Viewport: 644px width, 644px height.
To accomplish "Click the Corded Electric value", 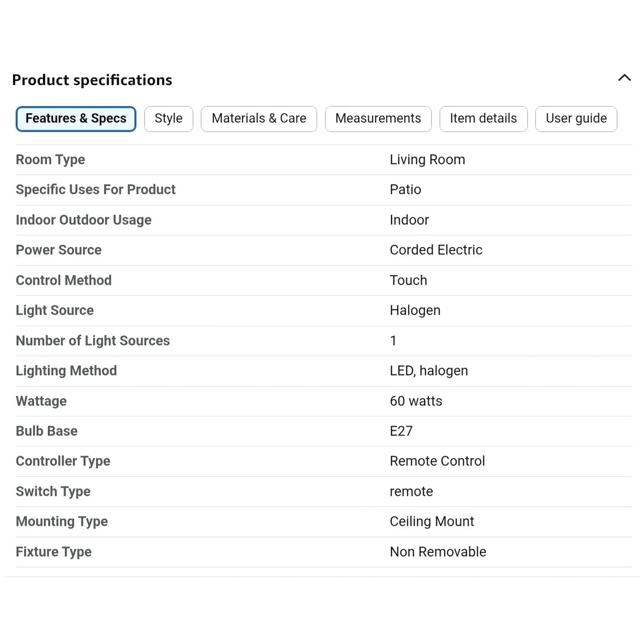I will [x=436, y=250].
